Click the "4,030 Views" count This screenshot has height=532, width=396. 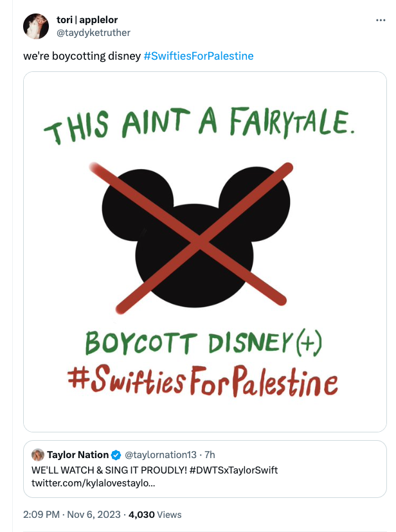pos(156,514)
